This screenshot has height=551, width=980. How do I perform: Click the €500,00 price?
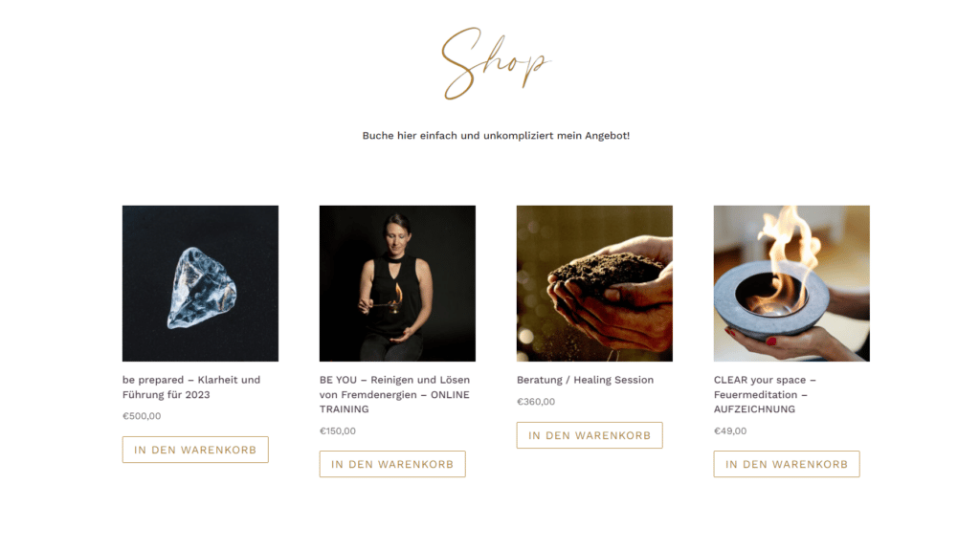[142, 416]
